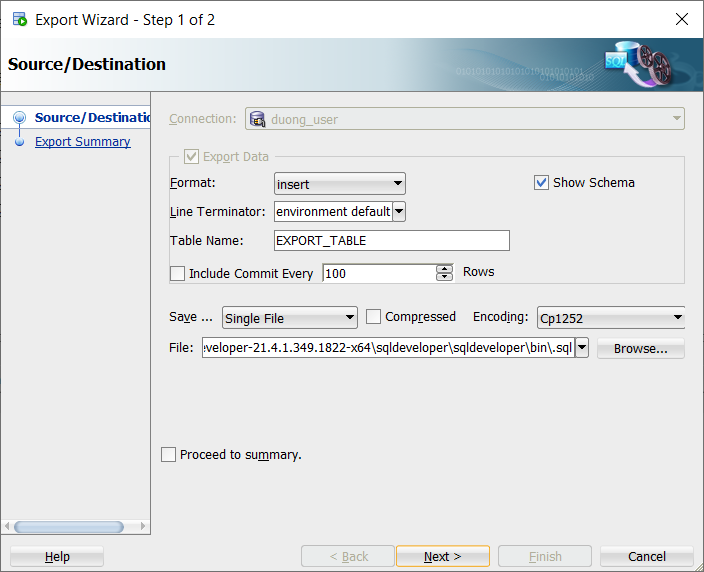Open the Format dropdown set to insert
704x572 pixels.
(340, 183)
